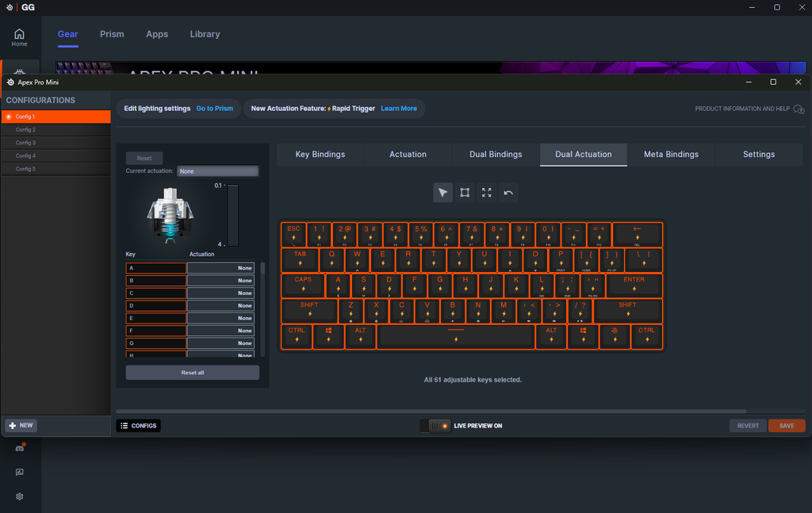Go to the Prism tab in GG
The height and width of the screenshot is (513, 812).
click(x=112, y=34)
